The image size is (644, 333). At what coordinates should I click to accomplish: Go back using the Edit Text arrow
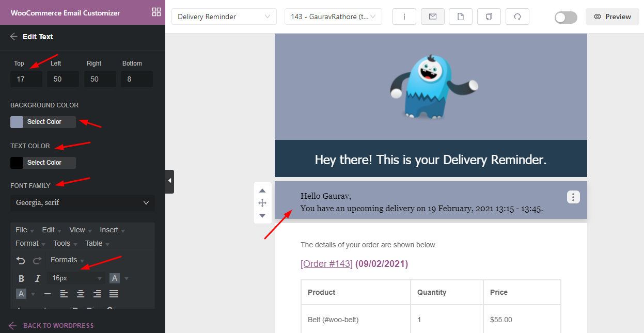click(13, 37)
